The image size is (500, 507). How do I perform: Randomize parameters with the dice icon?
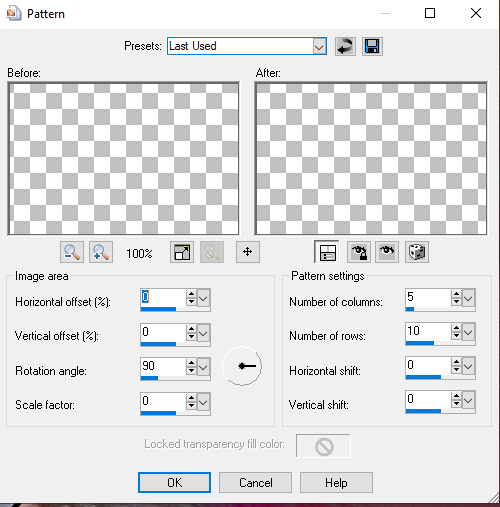417,252
